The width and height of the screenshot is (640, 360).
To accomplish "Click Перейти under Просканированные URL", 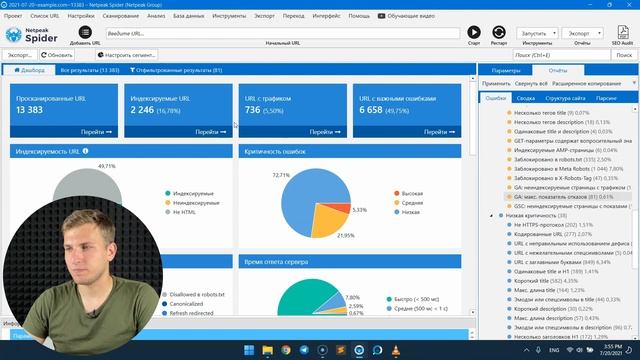I will tap(96, 132).
